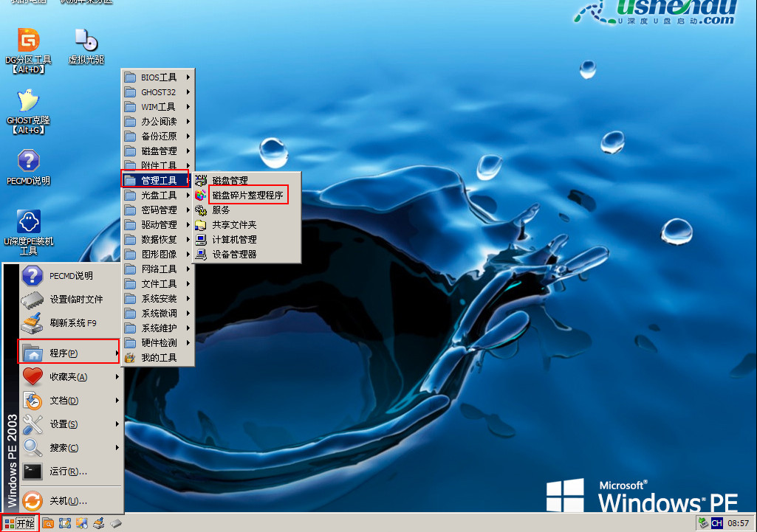Select 系统维护 in the programs menu

(157, 328)
